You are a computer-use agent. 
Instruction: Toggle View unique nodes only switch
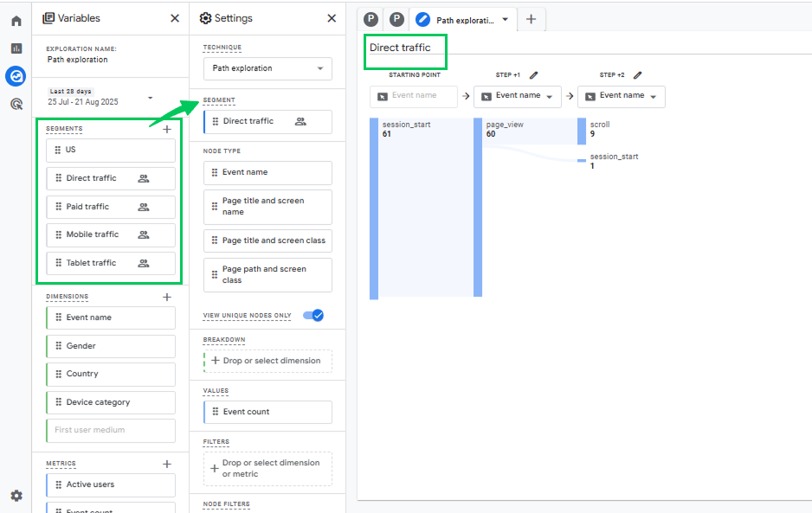click(x=313, y=315)
